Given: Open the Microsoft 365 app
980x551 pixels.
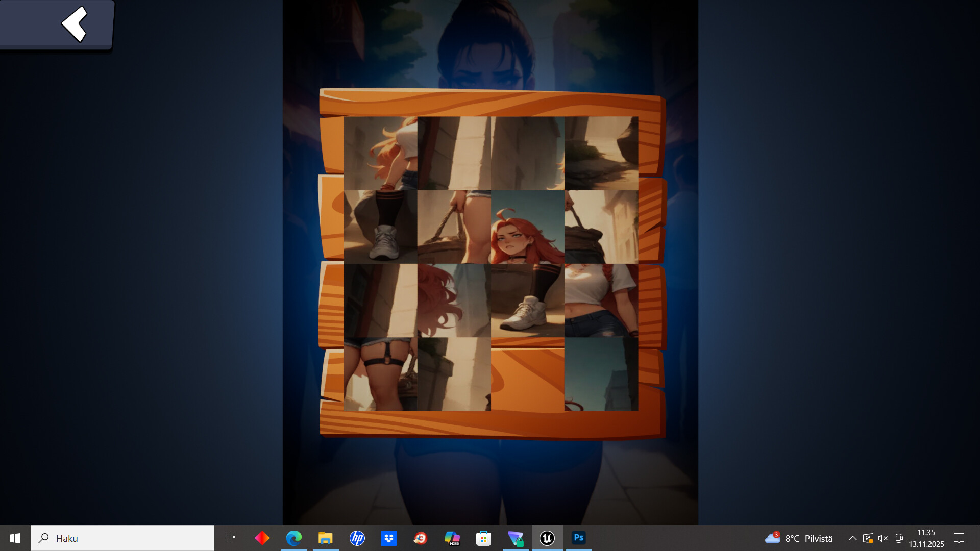Looking at the screenshot, I should pyautogui.click(x=452, y=538).
